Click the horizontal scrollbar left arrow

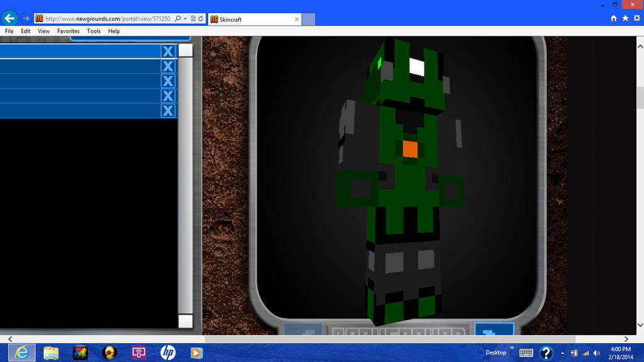10,339
